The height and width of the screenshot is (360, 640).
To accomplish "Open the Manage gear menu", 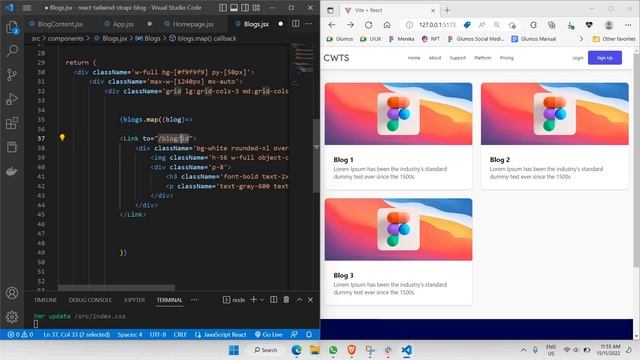I will [12, 316].
